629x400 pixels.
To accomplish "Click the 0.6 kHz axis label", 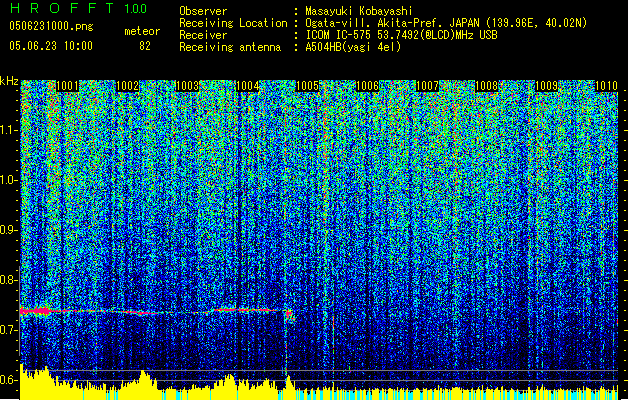I will click(x=9, y=380).
